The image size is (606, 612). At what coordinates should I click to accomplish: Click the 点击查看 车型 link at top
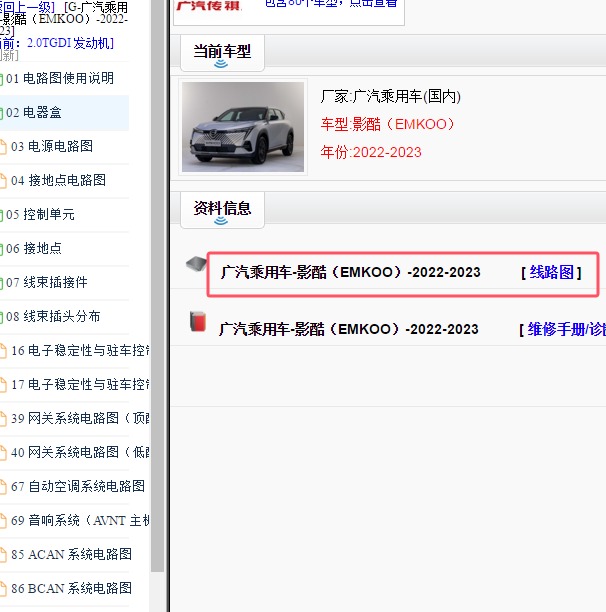coord(331,4)
